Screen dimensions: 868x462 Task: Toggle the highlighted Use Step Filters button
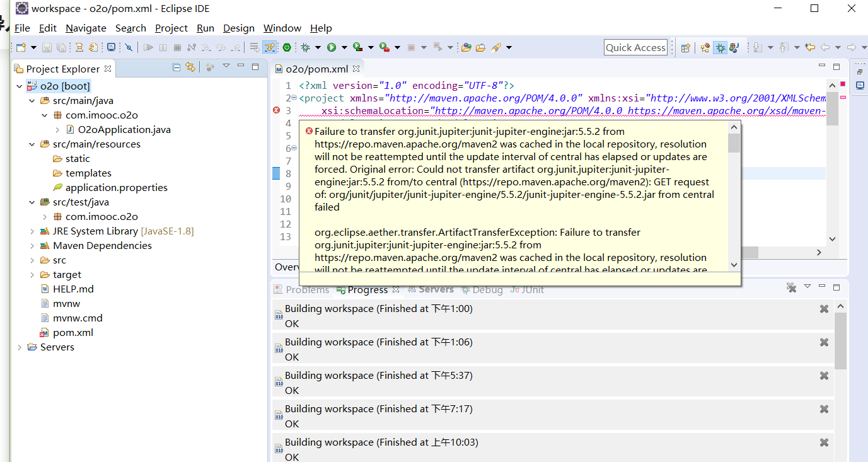pos(269,47)
